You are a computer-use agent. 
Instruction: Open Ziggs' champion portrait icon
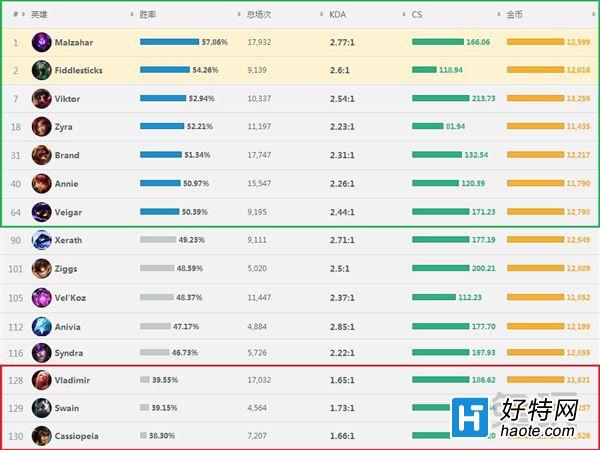click(x=41, y=269)
